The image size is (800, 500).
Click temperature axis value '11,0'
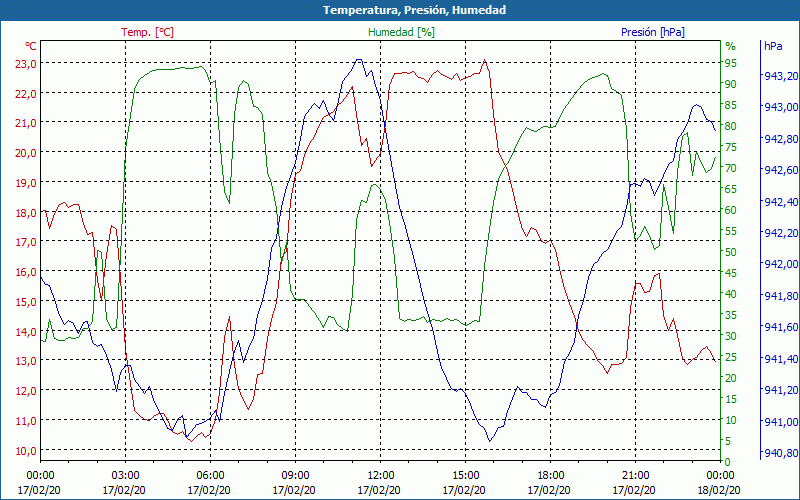(x=26, y=420)
